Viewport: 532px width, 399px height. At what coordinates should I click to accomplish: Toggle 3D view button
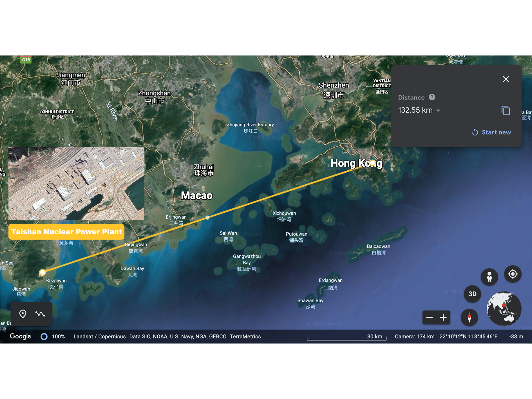(472, 294)
